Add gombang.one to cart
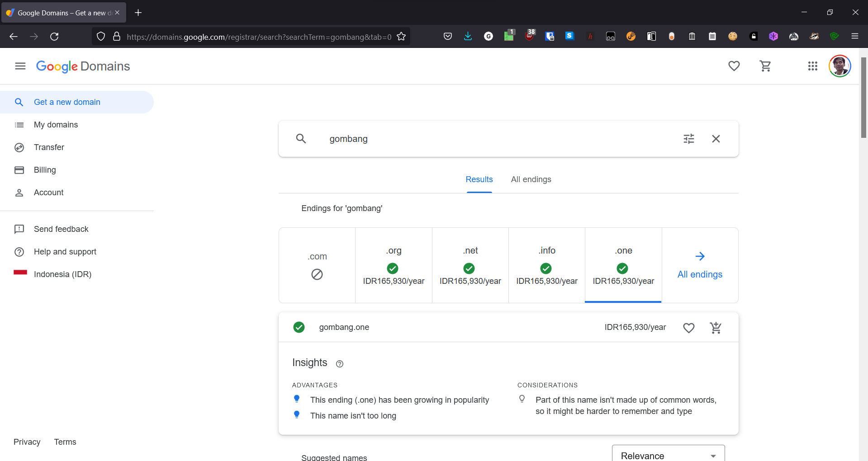Viewport: 868px width, 461px height. coord(716,328)
